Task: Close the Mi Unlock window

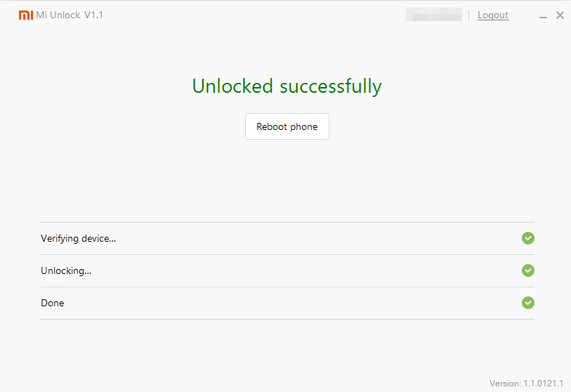Action: [x=560, y=15]
